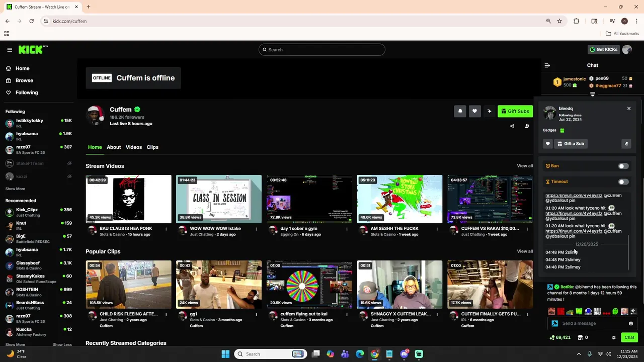Image resolution: width=644 pixels, height=362 pixels.
Task: Open Chrome extensions puzzle icon
Action: (577, 21)
